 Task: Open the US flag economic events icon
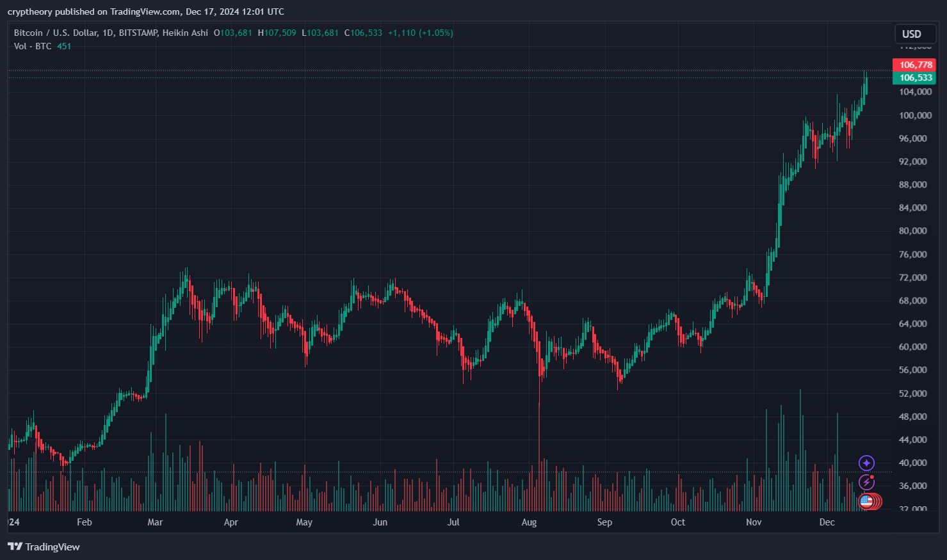866,502
